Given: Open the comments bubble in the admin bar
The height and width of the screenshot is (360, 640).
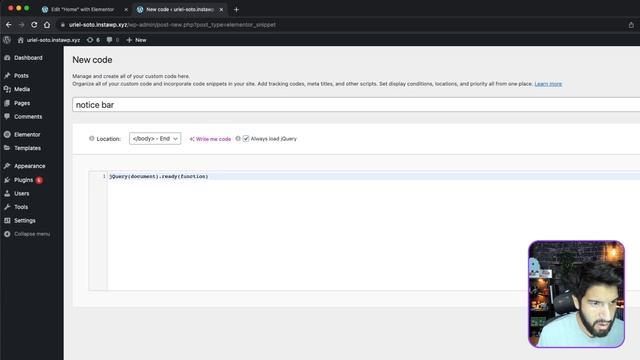Looking at the screenshot, I should pyautogui.click(x=113, y=40).
